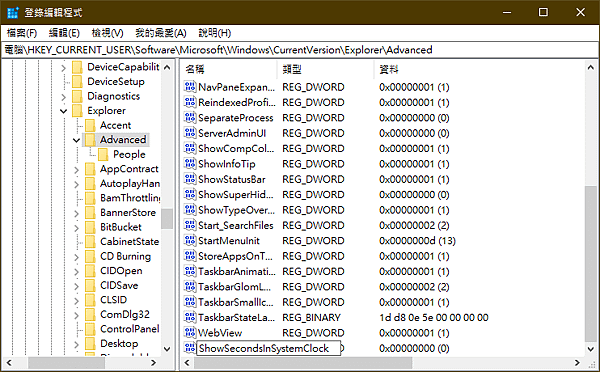The image size is (600, 372).
Task: Click the registry path address bar
Action: tap(300, 50)
